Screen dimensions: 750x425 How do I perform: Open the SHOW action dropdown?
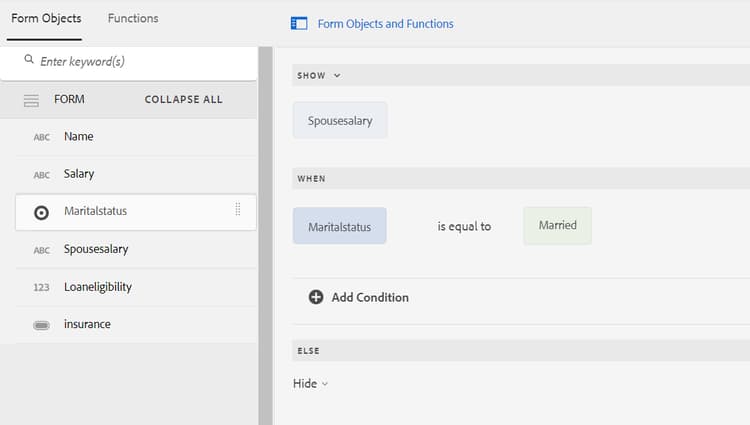coord(319,76)
